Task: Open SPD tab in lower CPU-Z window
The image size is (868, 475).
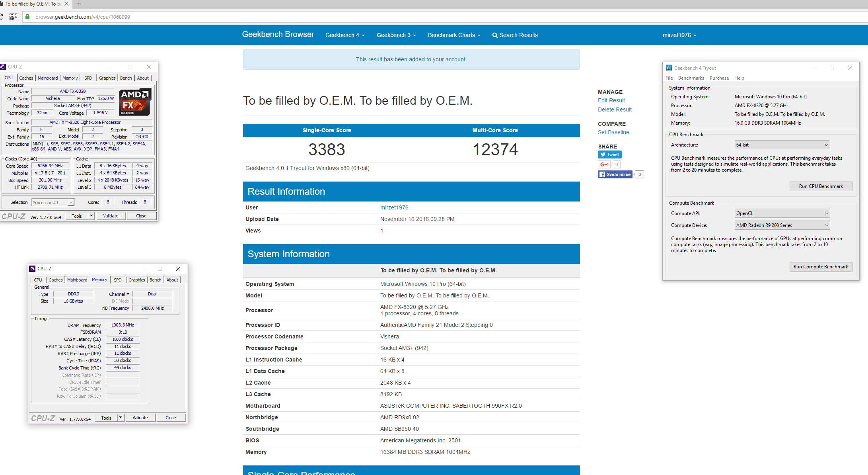Action: coord(118,280)
